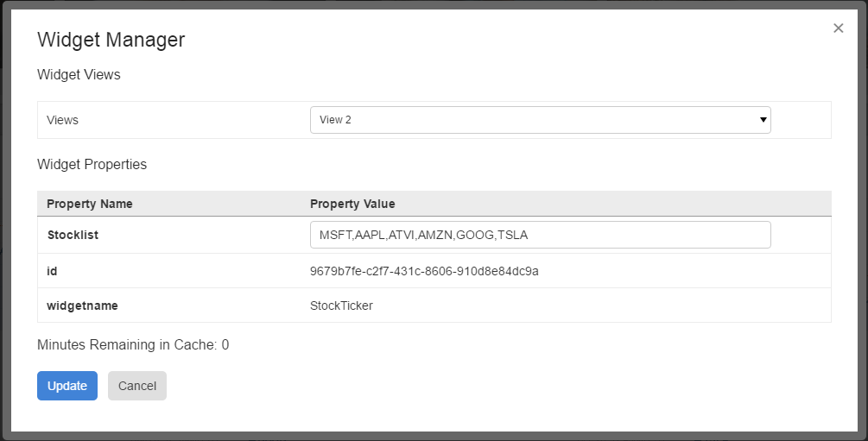Viewport: 868px width, 441px height.
Task: Click the StockTicker widgetname value
Action: point(341,306)
